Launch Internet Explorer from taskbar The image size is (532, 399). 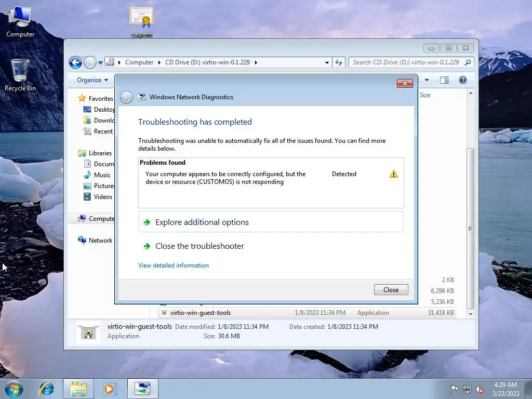pos(46,389)
